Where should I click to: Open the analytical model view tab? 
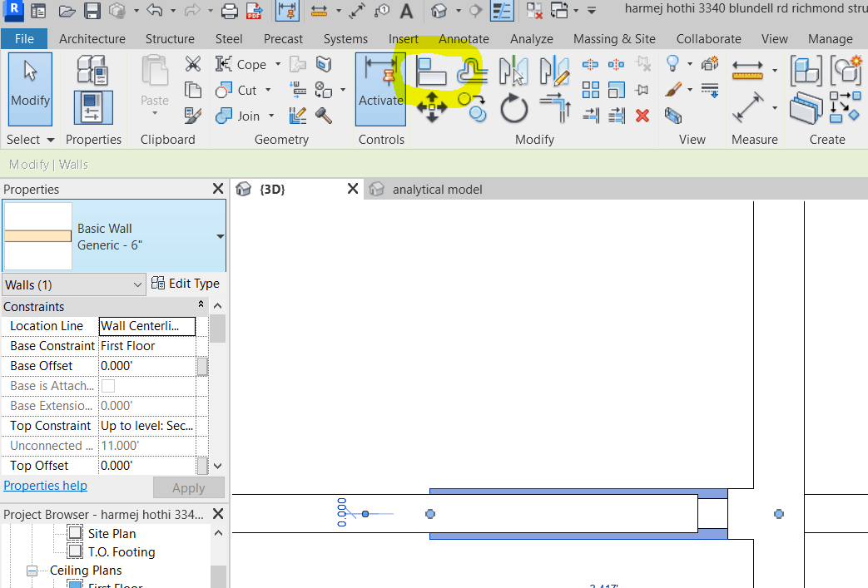(436, 189)
